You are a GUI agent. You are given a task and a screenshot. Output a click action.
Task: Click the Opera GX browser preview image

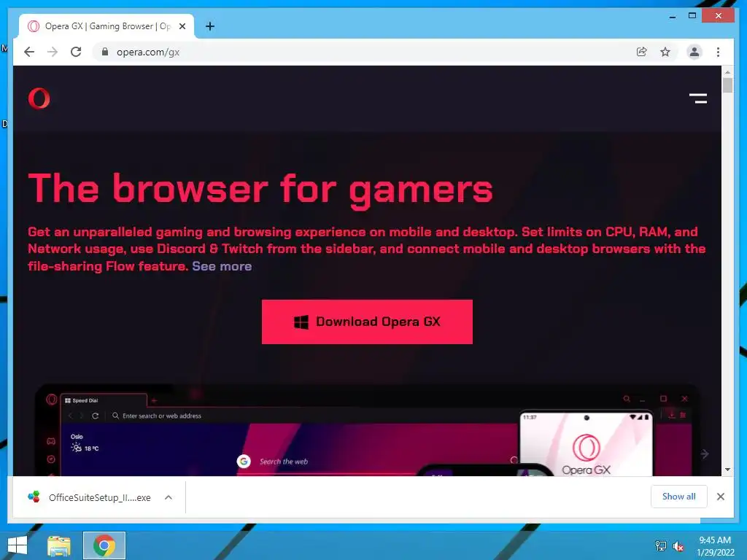point(367,429)
